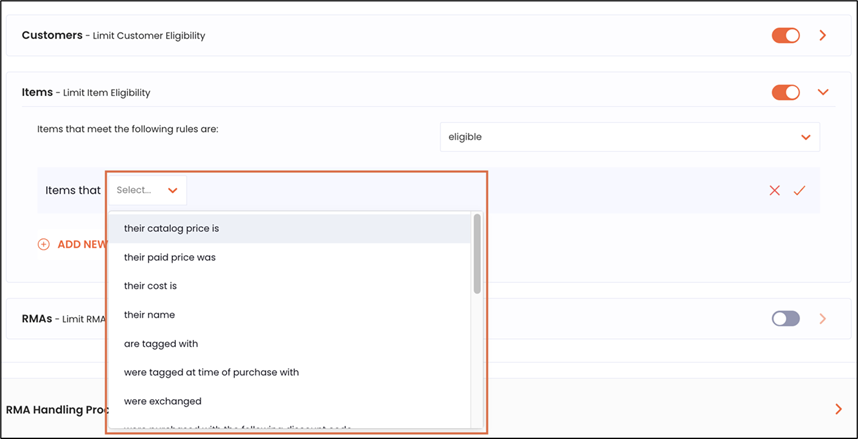
Task: Disable the Items eligibility toggle
Action: (786, 93)
